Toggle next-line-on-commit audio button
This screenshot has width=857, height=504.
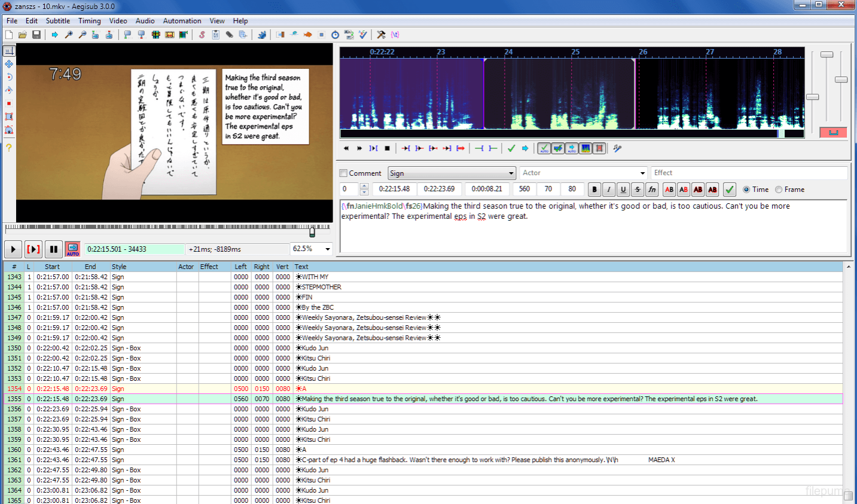click(x=558, y=148)
